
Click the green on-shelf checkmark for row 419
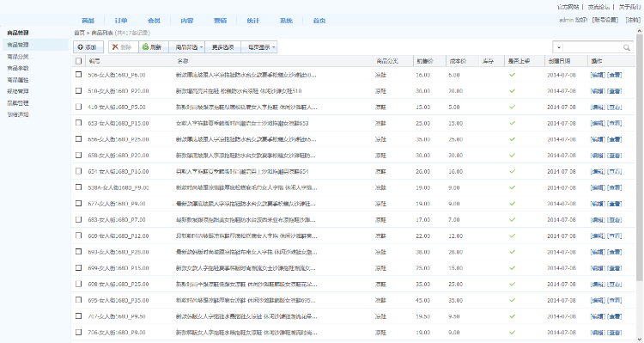click(512, 107)
